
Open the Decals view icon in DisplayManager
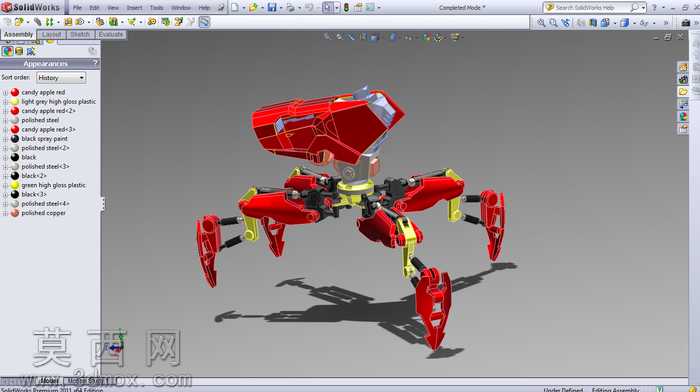(19, 51)
